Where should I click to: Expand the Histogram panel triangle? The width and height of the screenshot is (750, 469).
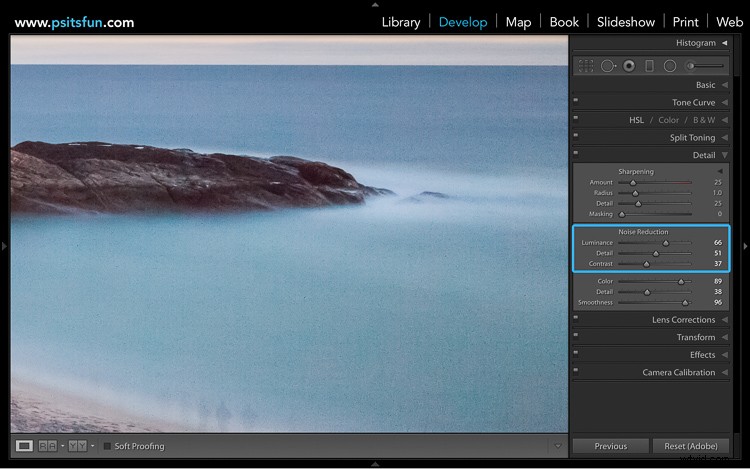pyautogui.click(x=725, y=43)
